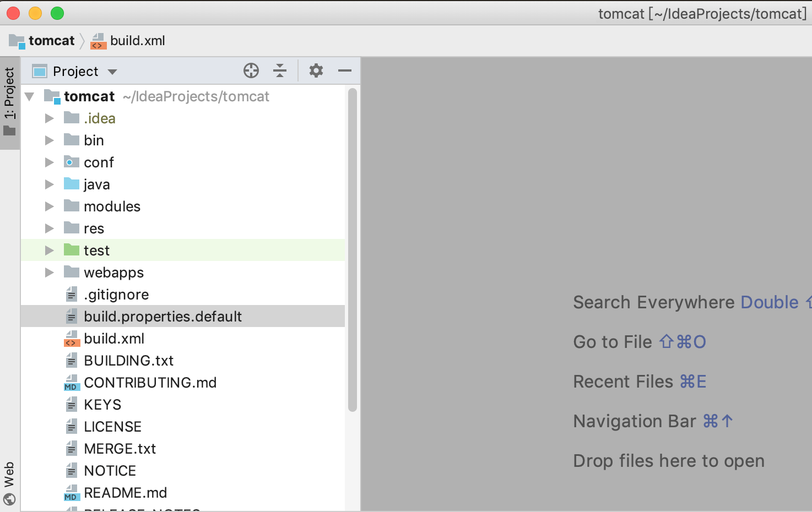Expand the .idea folder arrow

pyautogui.click(x=50, y=118)
